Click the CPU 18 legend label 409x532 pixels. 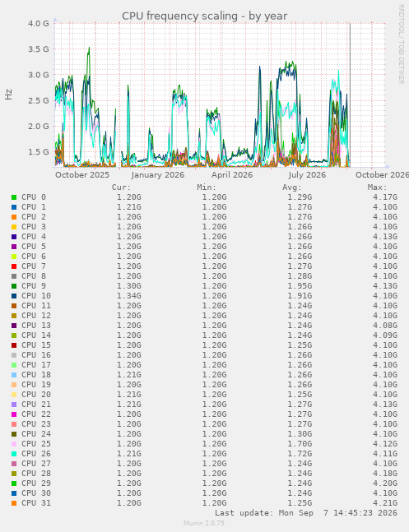point(36,375)
